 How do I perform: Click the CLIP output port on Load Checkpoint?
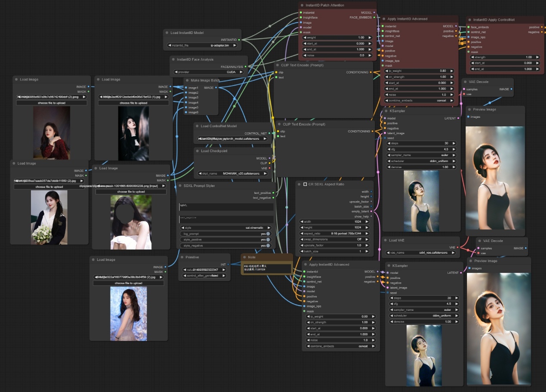click(270, 163)
